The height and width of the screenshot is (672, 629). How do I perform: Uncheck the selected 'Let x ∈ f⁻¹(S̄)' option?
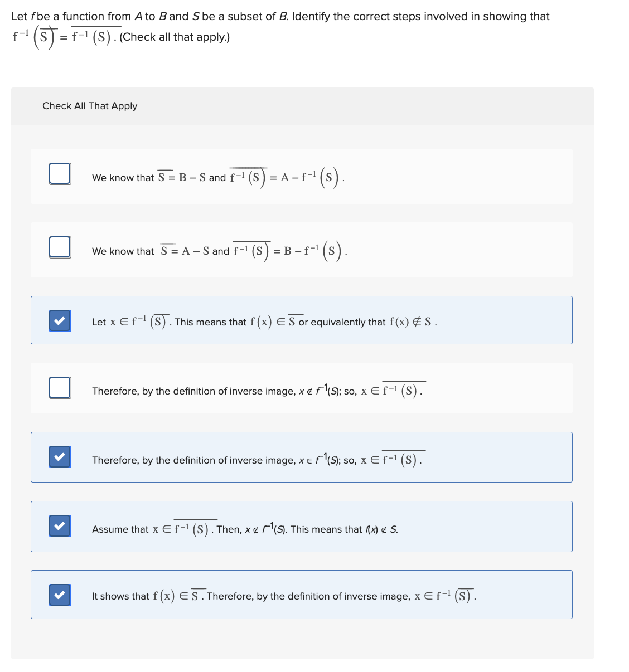tap(60, 321)
